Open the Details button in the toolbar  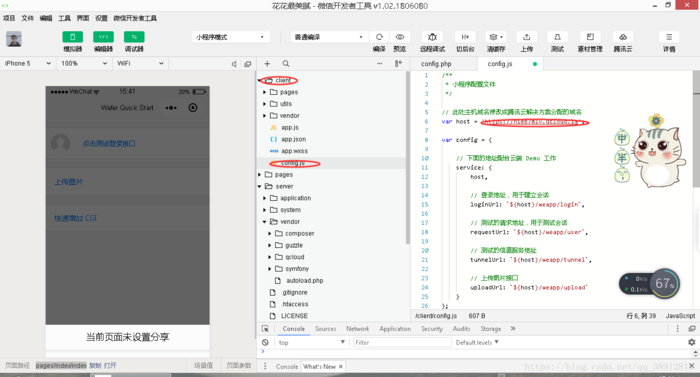pyautogui.click(x=669, y=42)
